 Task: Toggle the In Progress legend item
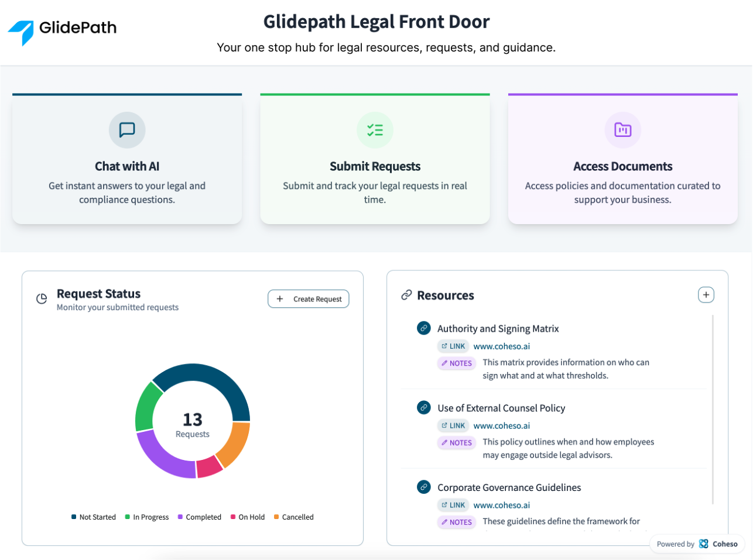click(x=147, y=517)
